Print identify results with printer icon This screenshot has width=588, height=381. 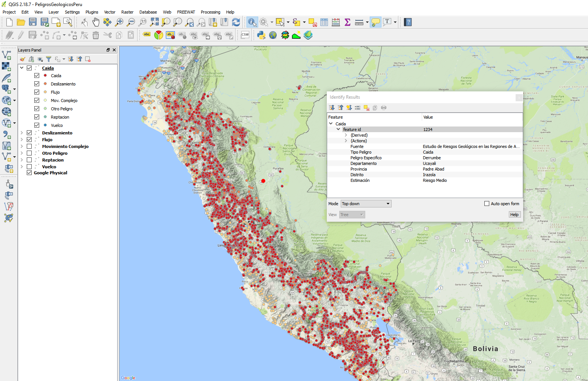pos(384,108)
